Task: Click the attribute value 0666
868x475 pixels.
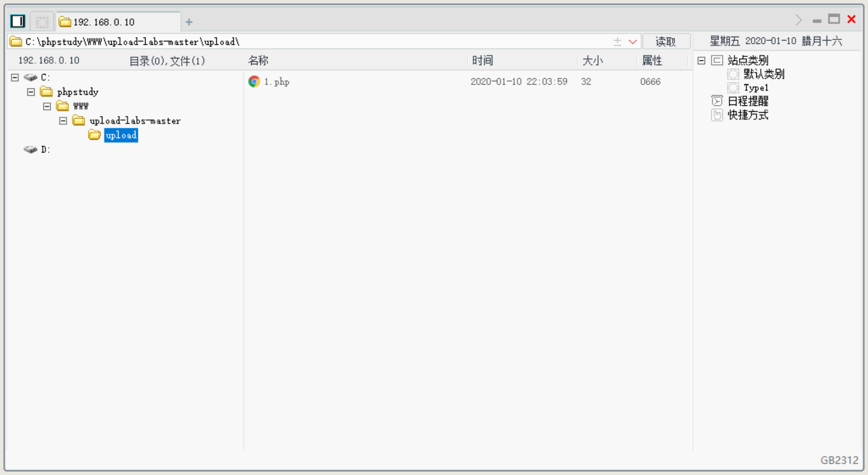Action: pyautogui.click(x=650, y=81)
